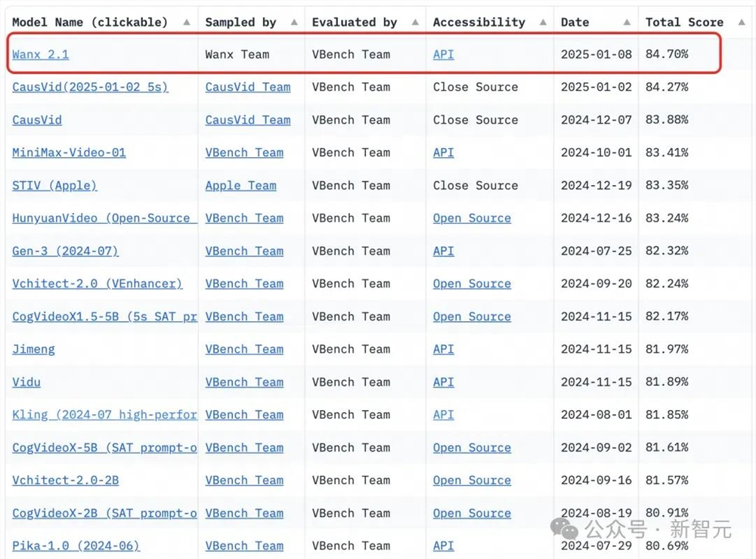Viewport: 756px width, 559px height.
Task: Open the Wanx 2.1 model link
Action: tap(41, 54)
